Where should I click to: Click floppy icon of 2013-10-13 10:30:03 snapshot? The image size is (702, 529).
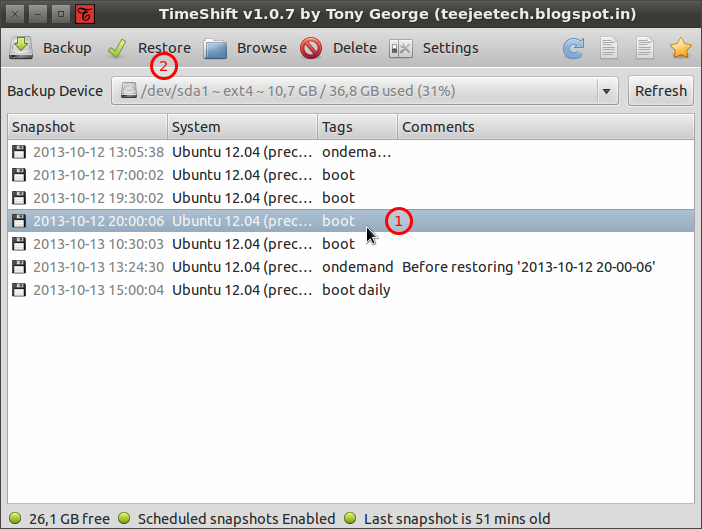coord(19,244)
